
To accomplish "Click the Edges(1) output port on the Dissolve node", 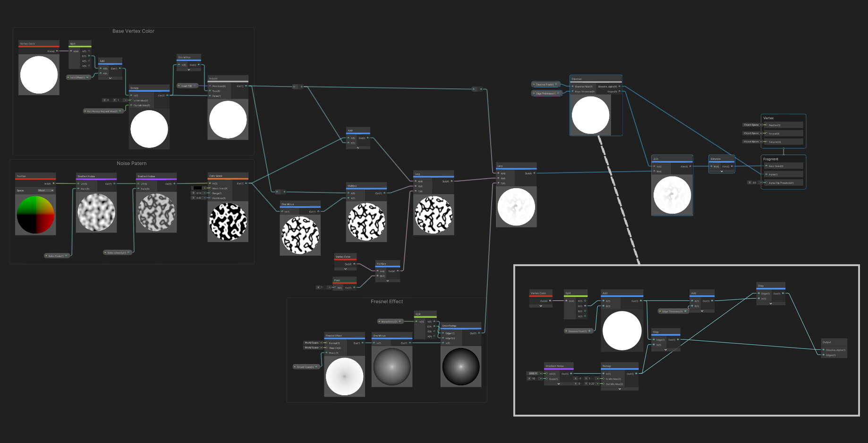I will pyautogui.click(x=620, y=92).
